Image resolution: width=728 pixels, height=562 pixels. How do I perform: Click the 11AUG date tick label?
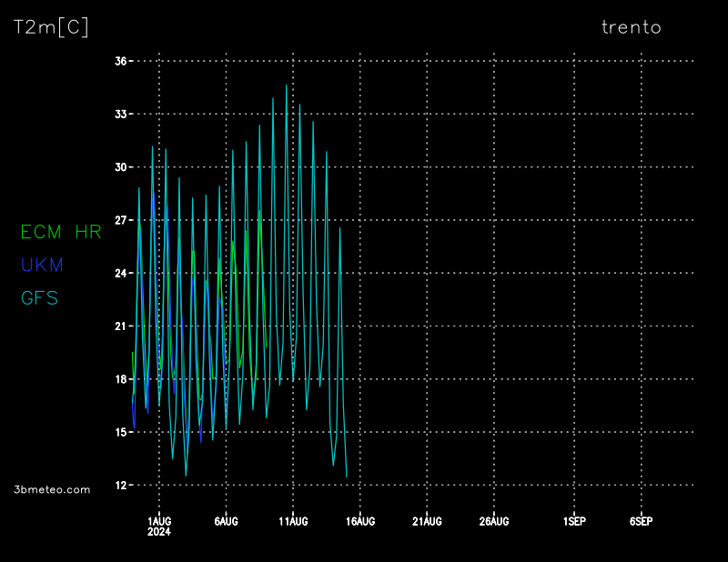click(293, 521)
